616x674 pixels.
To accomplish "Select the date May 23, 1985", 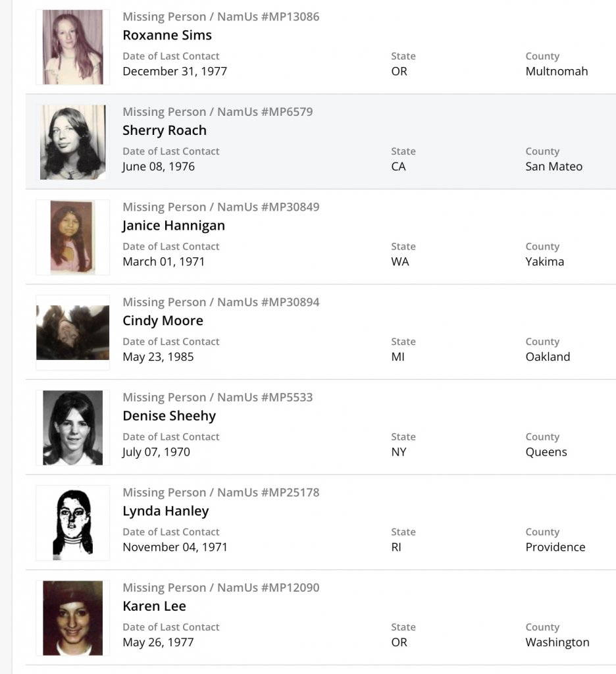I will (x=158, y=357).
